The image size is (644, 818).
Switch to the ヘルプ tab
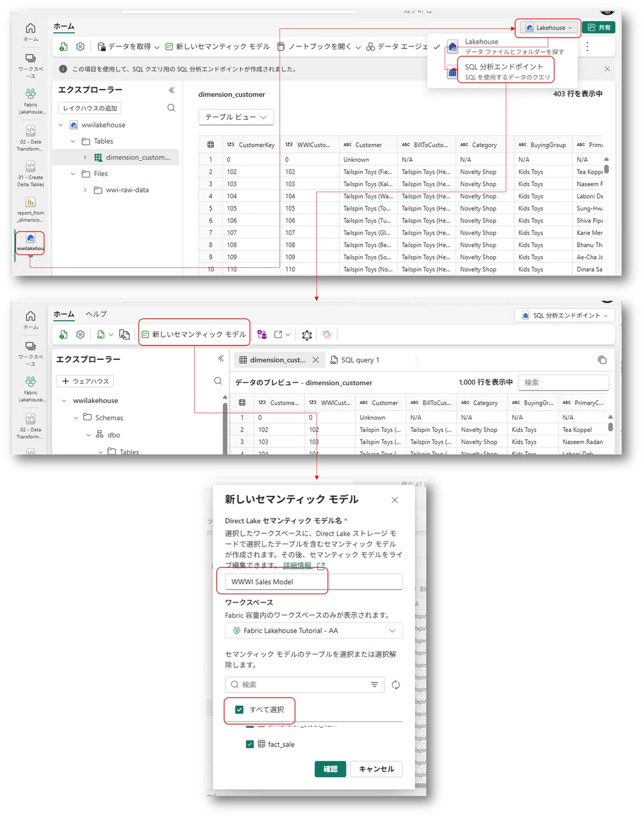(x=96, y=314)
